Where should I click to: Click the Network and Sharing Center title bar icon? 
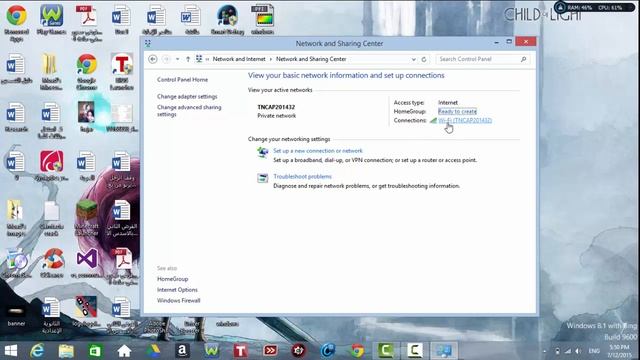(x=148, y=43)
